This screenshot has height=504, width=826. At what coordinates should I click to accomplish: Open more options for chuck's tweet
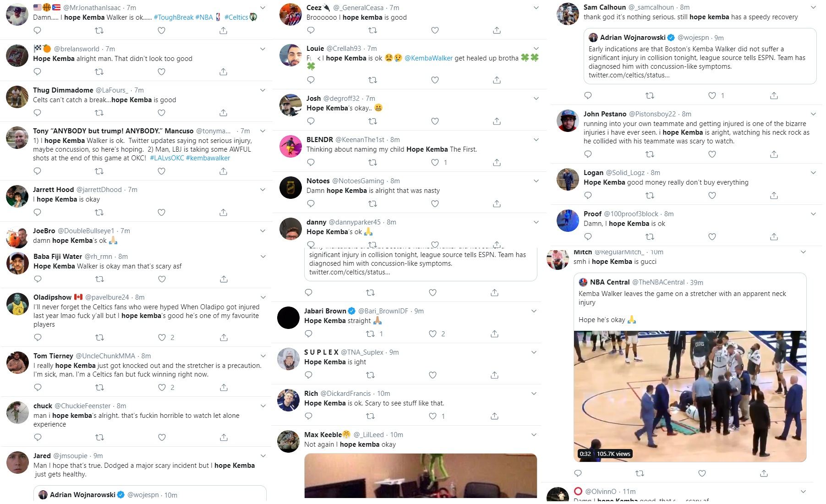click(x=263, y=406)
